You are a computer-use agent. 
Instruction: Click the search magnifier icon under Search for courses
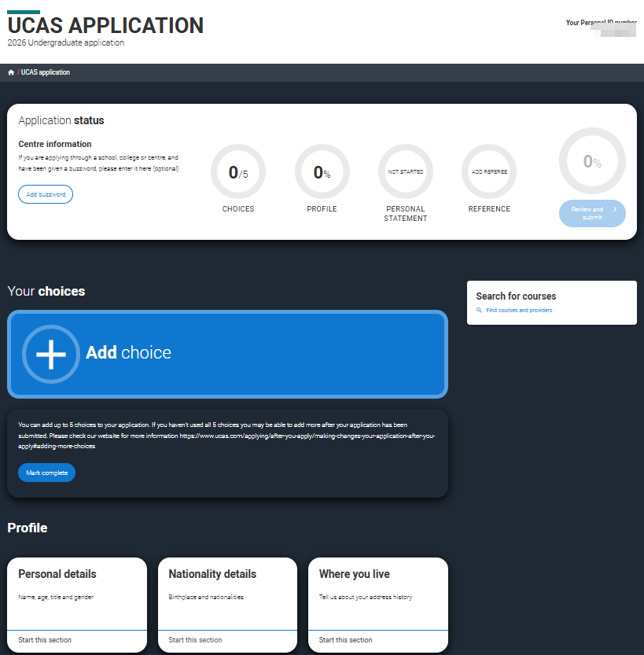click(x=479, y=310)
